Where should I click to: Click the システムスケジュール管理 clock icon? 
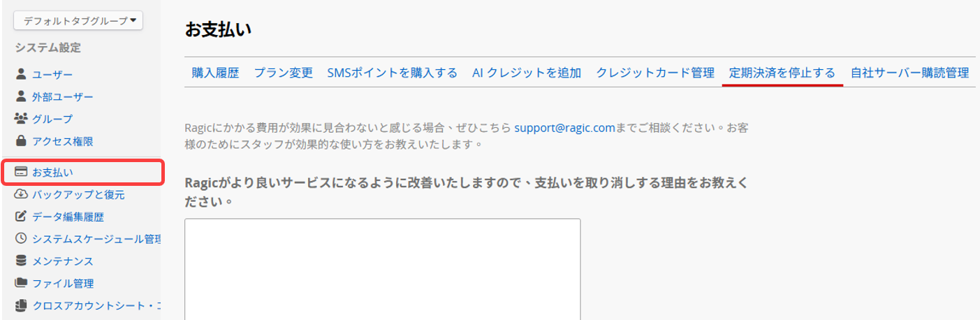(21, 239)
